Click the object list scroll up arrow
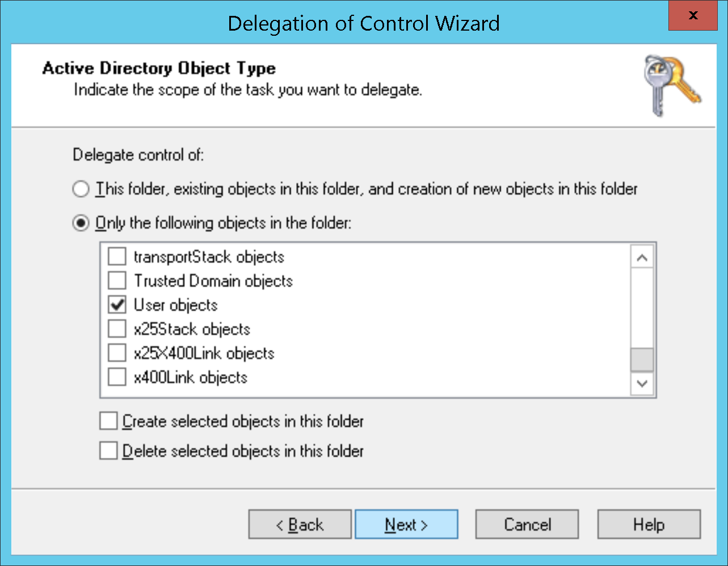Screen dimensions: 728x566 (642, 258)
